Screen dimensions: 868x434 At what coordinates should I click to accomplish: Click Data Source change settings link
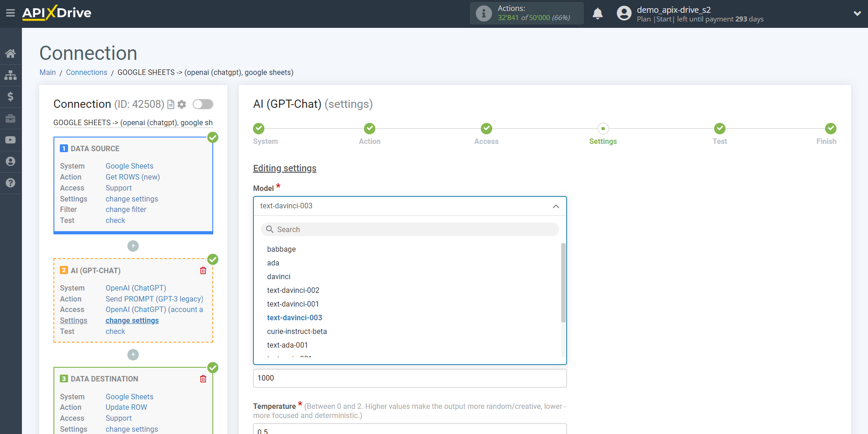(132, 199)
